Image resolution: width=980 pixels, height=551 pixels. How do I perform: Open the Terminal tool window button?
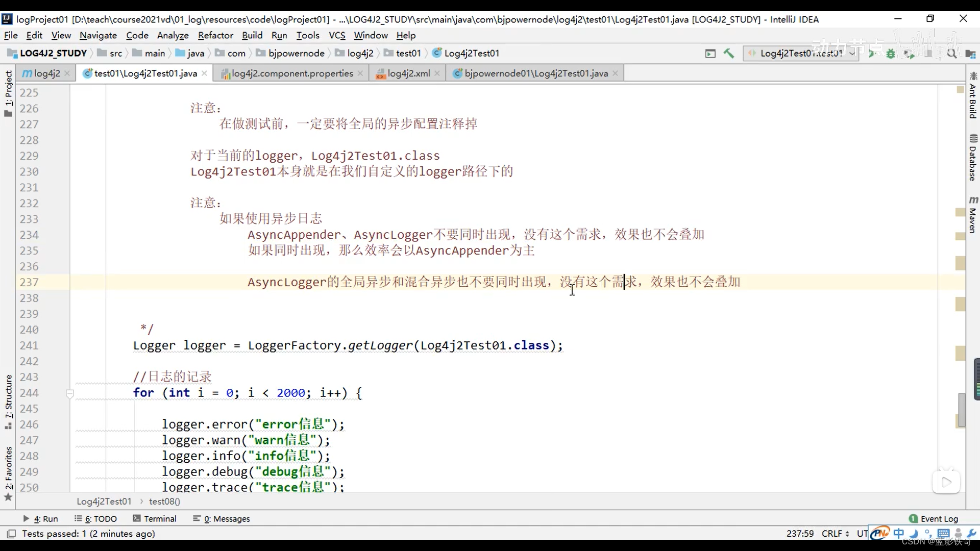coord(155,518)
